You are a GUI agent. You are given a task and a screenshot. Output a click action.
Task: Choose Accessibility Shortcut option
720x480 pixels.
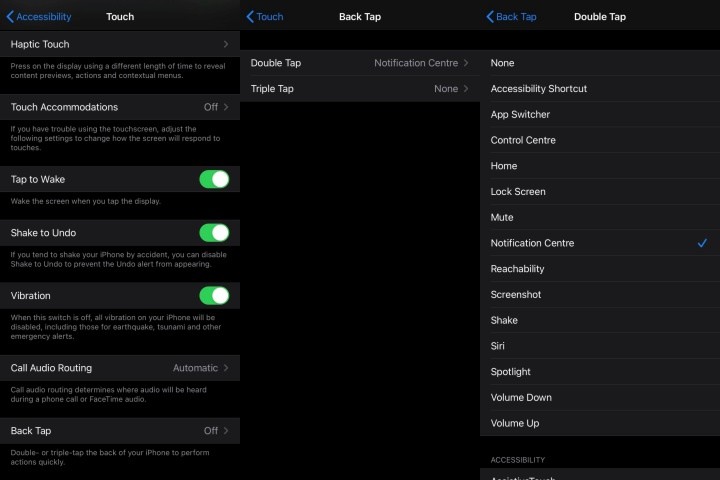coord(600,89)
